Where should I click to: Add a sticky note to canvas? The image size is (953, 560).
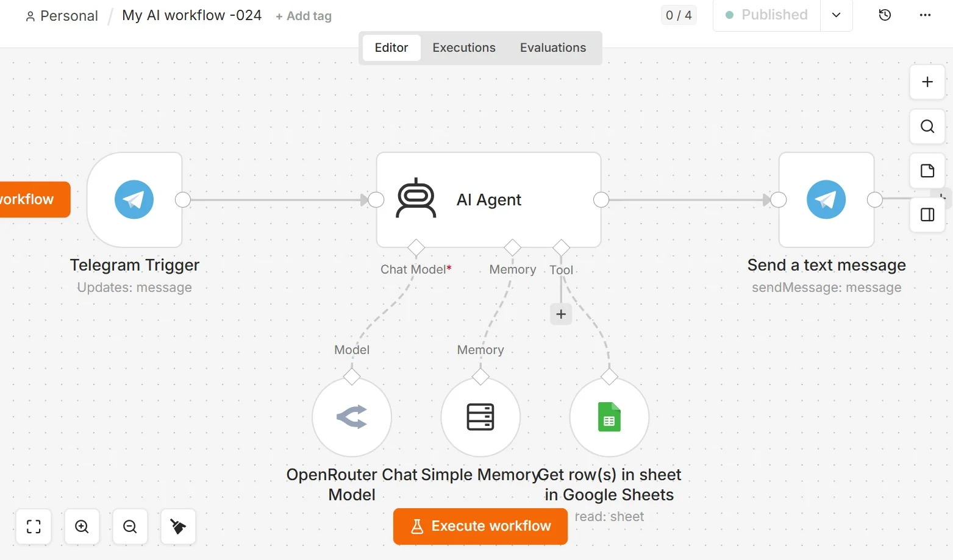(x=927, y=171)
